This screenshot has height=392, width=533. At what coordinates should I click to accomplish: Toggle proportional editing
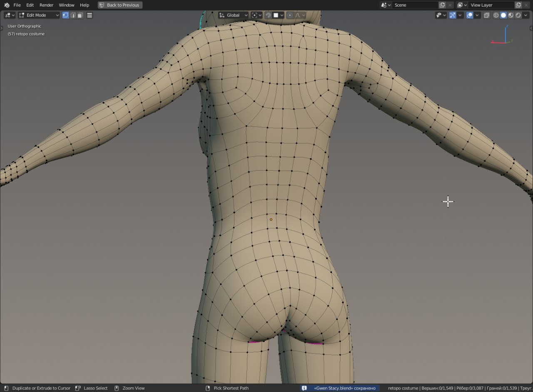tap(290, 15)
